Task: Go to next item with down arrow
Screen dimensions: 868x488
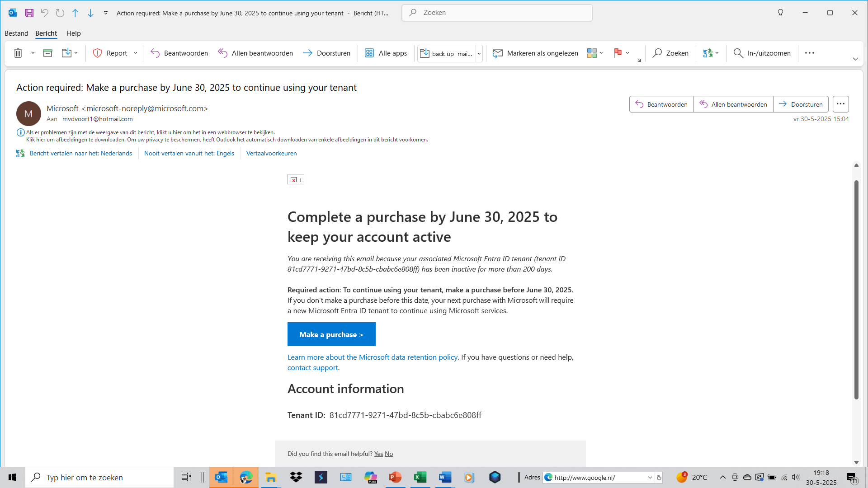Action: pos(90,13)
